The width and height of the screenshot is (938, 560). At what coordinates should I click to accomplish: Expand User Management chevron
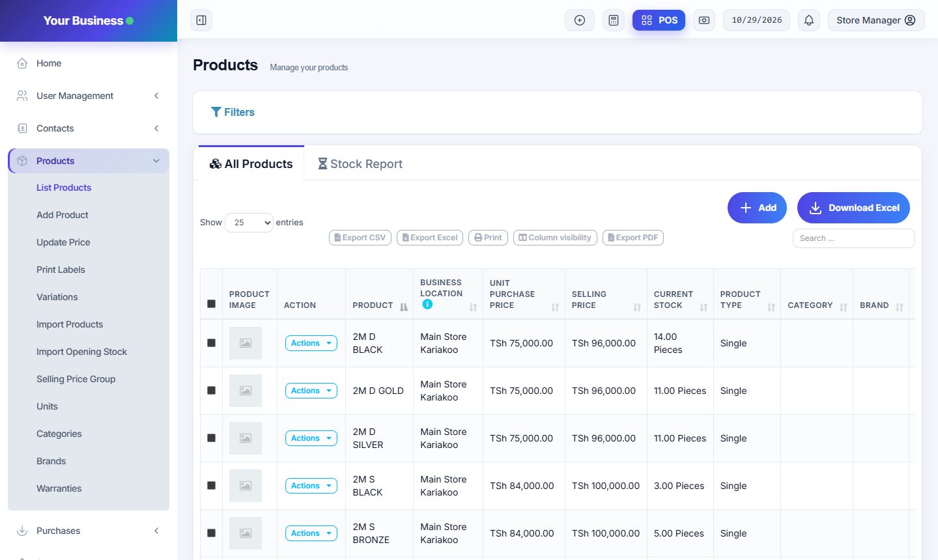click(x=156, y=96)
